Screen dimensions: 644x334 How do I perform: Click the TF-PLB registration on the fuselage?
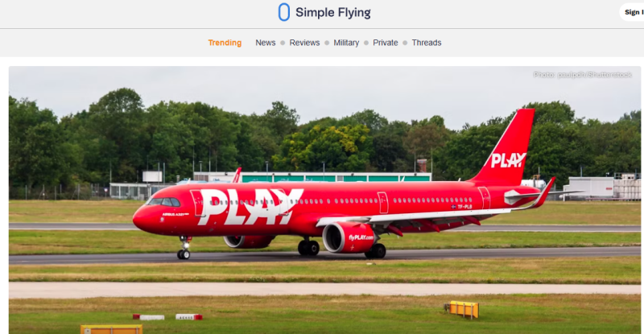[x=464, y=207]
